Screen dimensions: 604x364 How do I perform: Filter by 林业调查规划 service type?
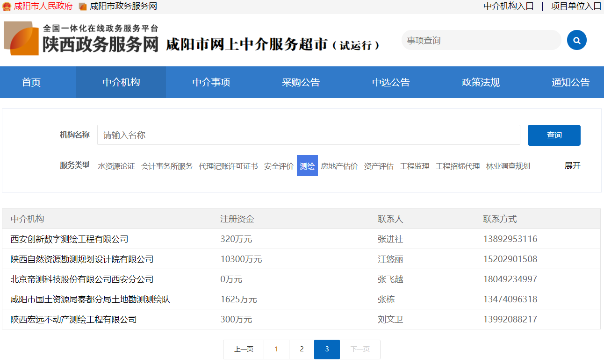pyautogui.click(x=508, y=166)
